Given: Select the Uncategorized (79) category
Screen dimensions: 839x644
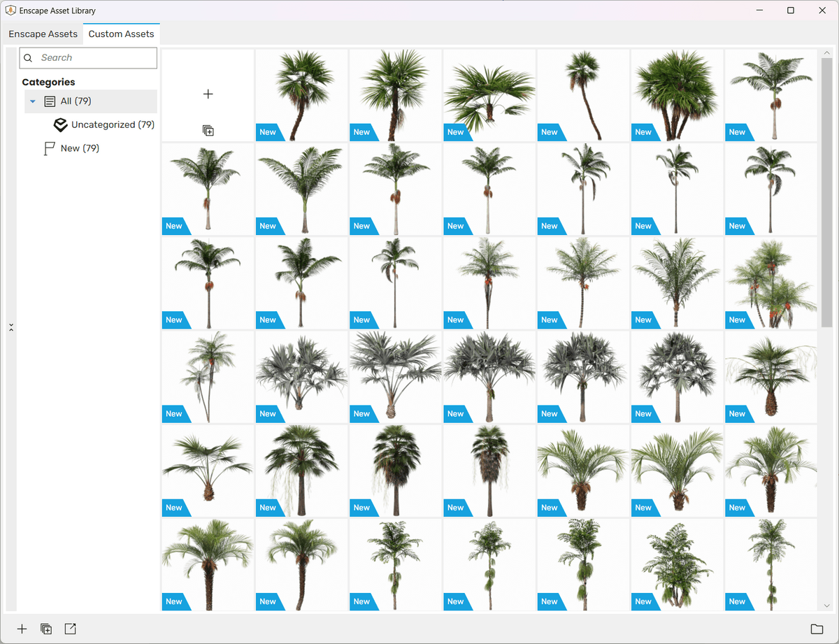Looking at the screenshot, I should (113, 124).
